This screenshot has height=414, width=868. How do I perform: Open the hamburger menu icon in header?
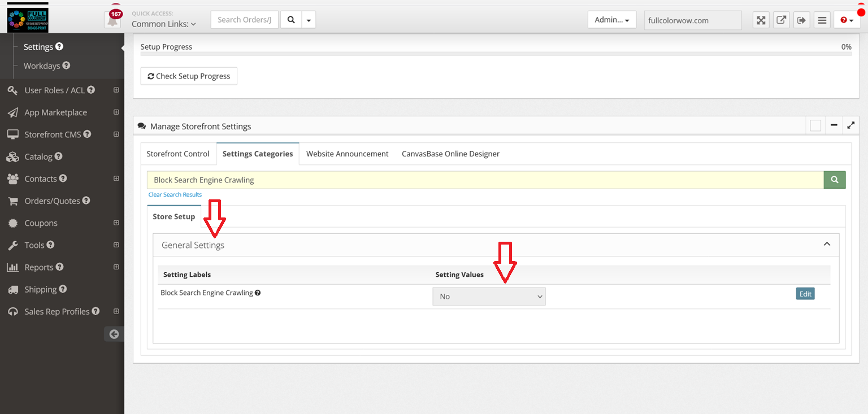coord(822,20)
